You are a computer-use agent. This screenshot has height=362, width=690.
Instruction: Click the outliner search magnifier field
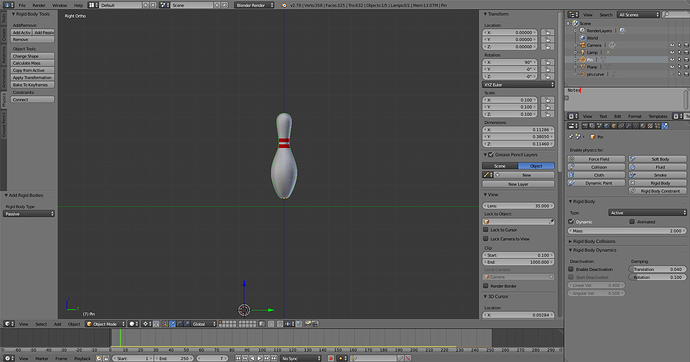675,15
